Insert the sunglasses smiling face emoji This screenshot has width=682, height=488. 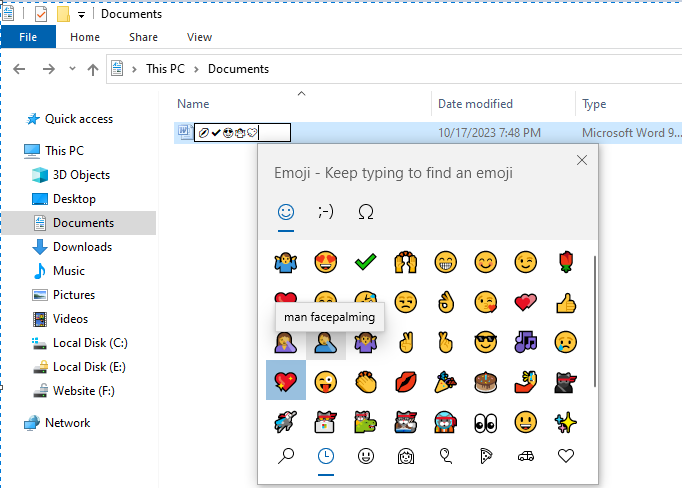point(486,342)
